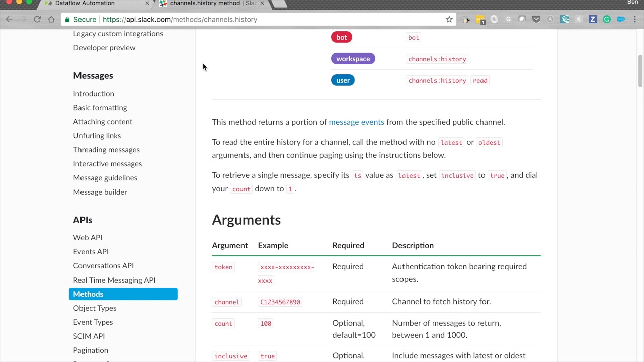Open the yellow extension icon with badge 1
Viewport: 644px width, 362px height.
click(480, 20)
